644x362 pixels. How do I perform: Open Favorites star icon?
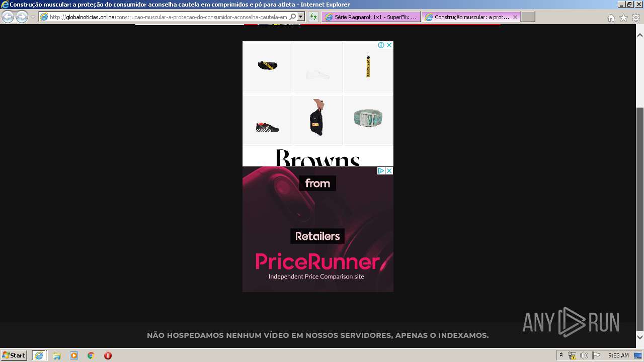tap(623, 18)
